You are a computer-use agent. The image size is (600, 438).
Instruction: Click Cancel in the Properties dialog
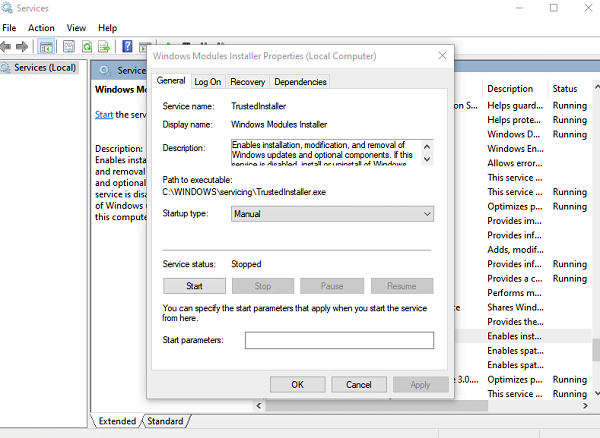tap(359, 384)
